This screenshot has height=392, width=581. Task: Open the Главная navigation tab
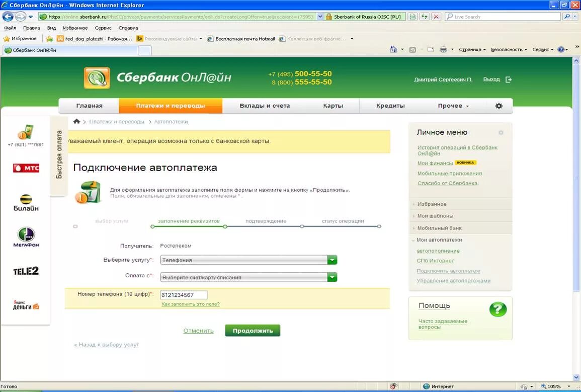tap(89, 106)
